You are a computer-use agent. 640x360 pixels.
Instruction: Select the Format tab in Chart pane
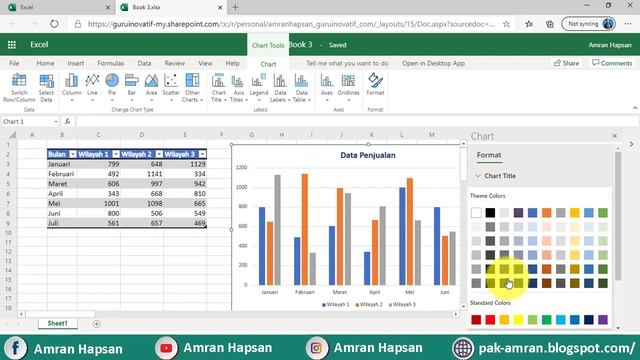[489, 155]
